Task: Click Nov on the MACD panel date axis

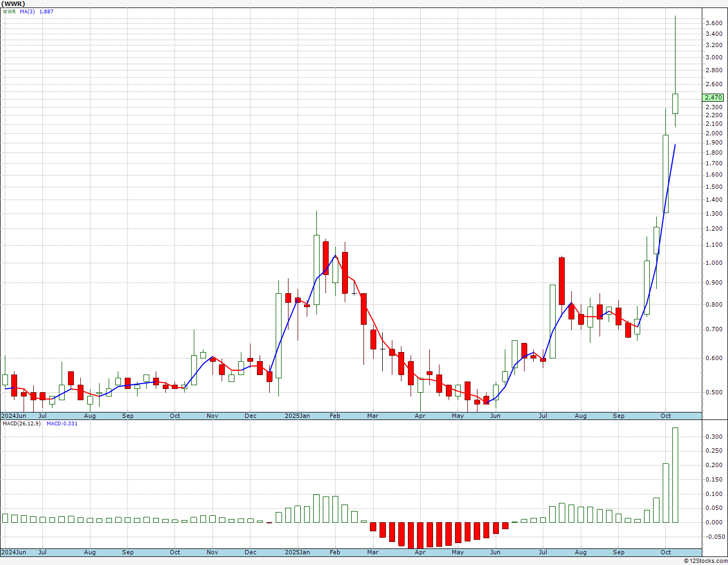Action: (x=213, y=552)
